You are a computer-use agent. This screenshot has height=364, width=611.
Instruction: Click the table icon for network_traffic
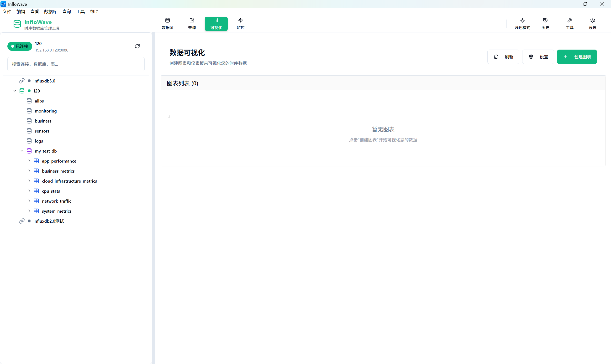point(36,201)
